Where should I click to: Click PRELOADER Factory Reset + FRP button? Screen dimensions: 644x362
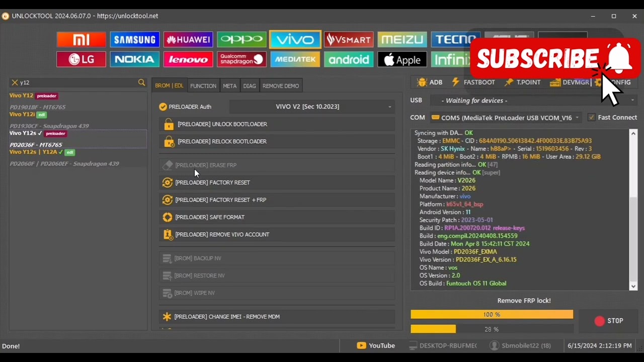tap(220, 200)
